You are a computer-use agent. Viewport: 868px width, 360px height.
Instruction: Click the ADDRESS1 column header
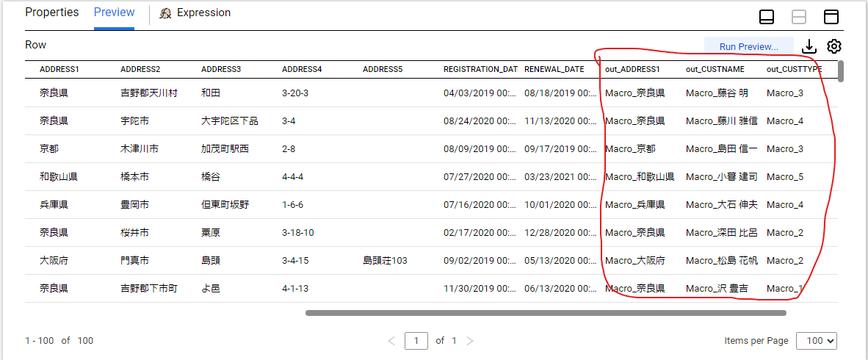(x=59, y=69)
